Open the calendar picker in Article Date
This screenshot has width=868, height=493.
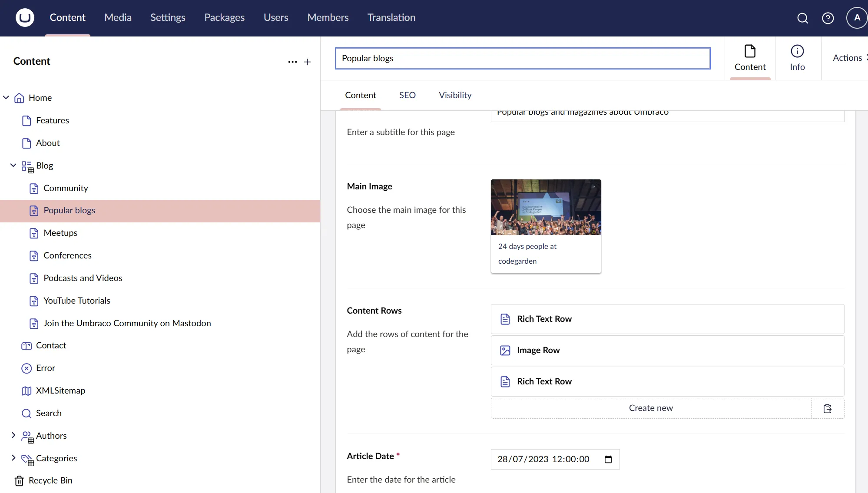pos(608,459)
